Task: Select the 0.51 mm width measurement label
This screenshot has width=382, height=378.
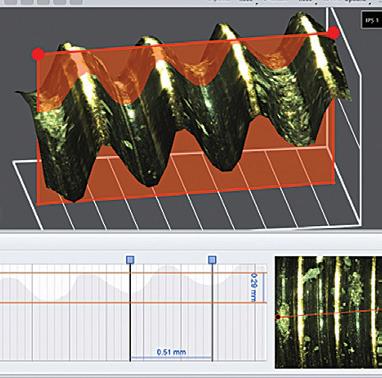Action: (171, 352)
